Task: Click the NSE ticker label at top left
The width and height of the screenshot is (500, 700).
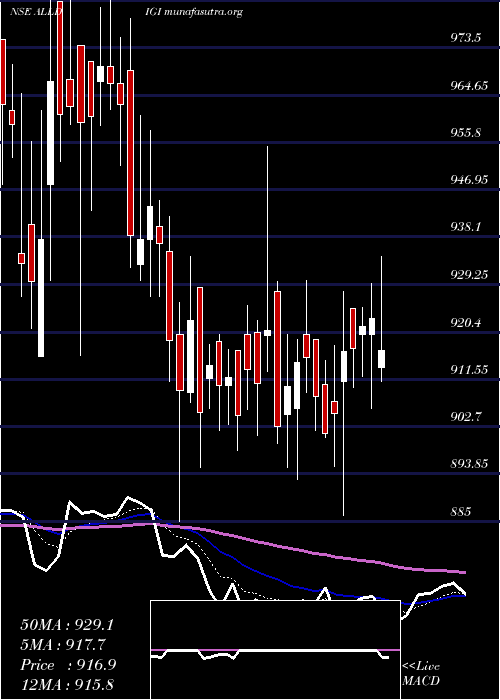Action: click(36, 12)
